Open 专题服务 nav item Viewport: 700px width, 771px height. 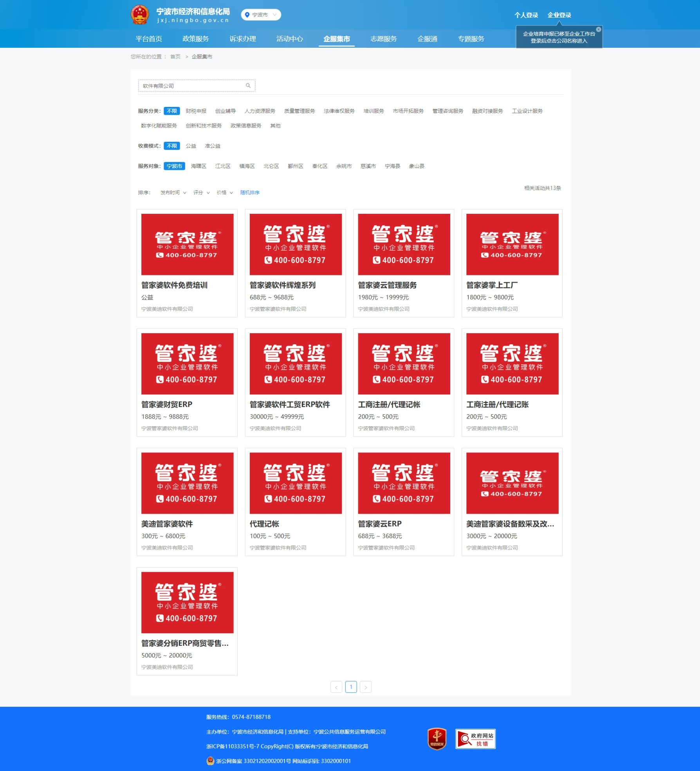pos(471,39)
